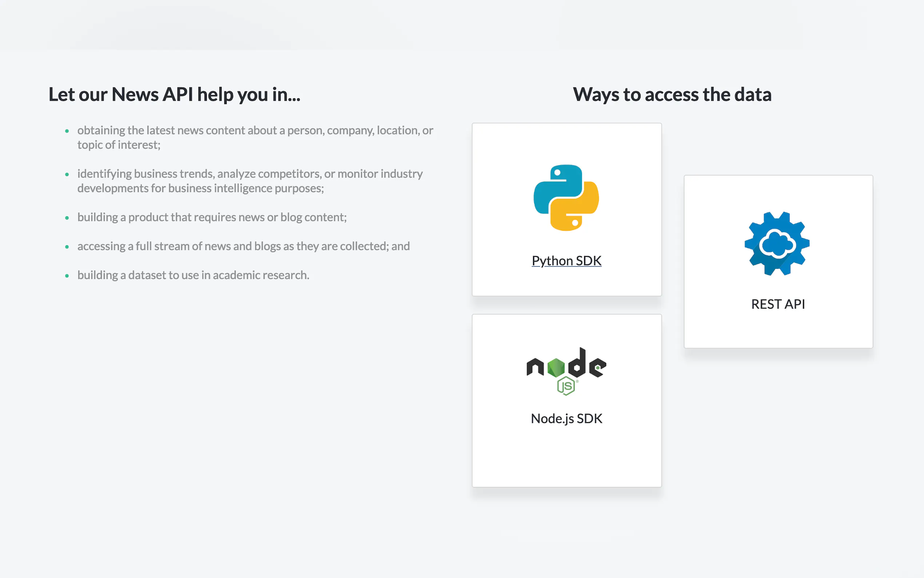Viewport: 924px width, 578px height.
Task: Click the bullet about obtaining latest news content
Action: coord(255,138)
